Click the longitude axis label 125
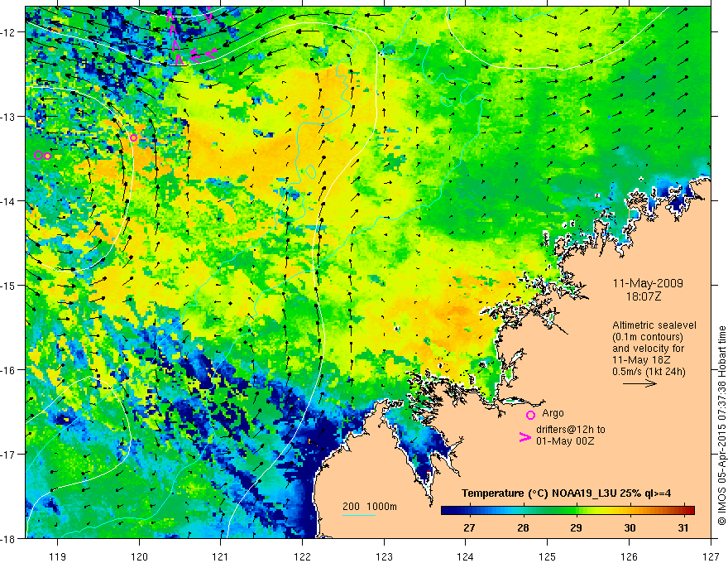This screenshot has height=563, width=728. click(x=548, y=556)
